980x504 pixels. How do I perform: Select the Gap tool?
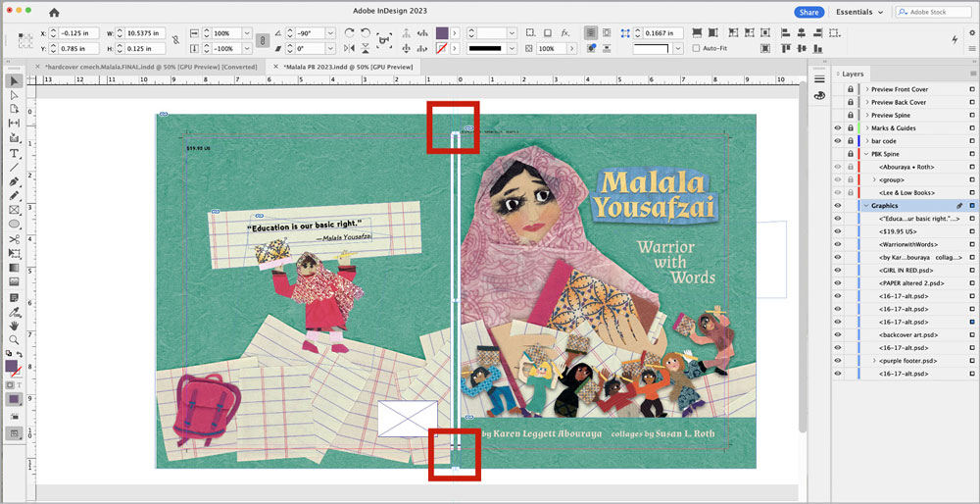click(14, 123)
